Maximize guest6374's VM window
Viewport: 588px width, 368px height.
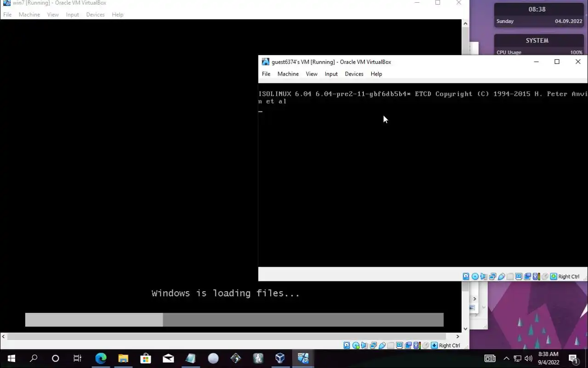[557, 62]
